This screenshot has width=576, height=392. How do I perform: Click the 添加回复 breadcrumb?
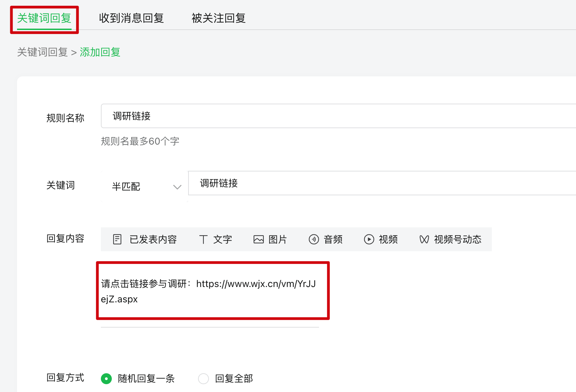100,52
